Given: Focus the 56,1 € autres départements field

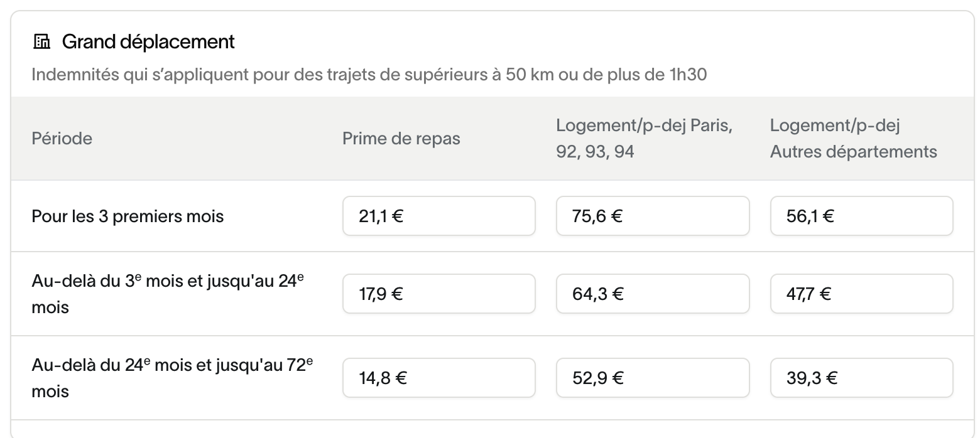Looking at the screenshot, I should coord(862,216).
